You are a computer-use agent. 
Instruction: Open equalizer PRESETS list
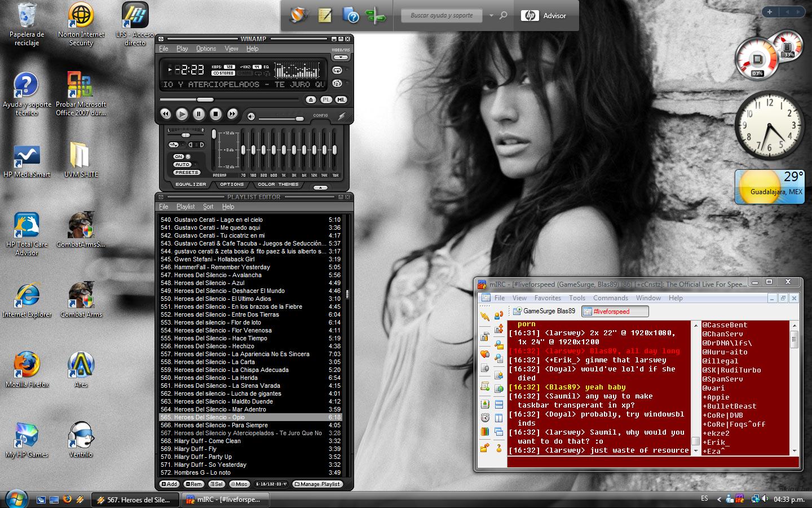[x=187, y=172]
